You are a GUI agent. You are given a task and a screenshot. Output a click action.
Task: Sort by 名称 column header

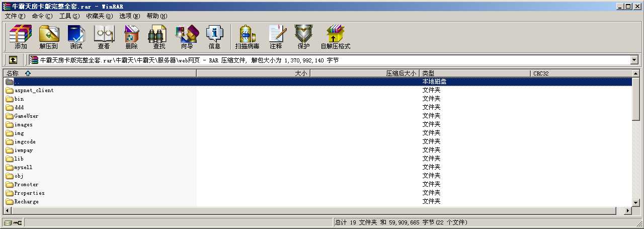coord(100,73)
